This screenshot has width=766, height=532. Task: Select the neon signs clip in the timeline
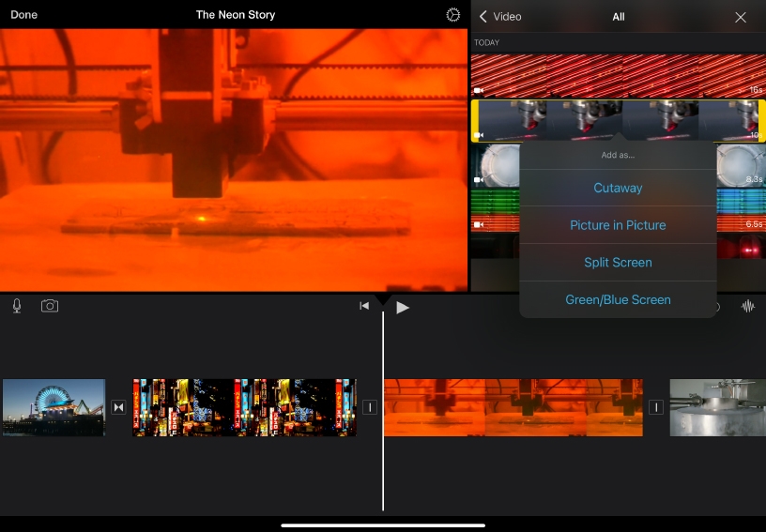click(x=244, y=407)
